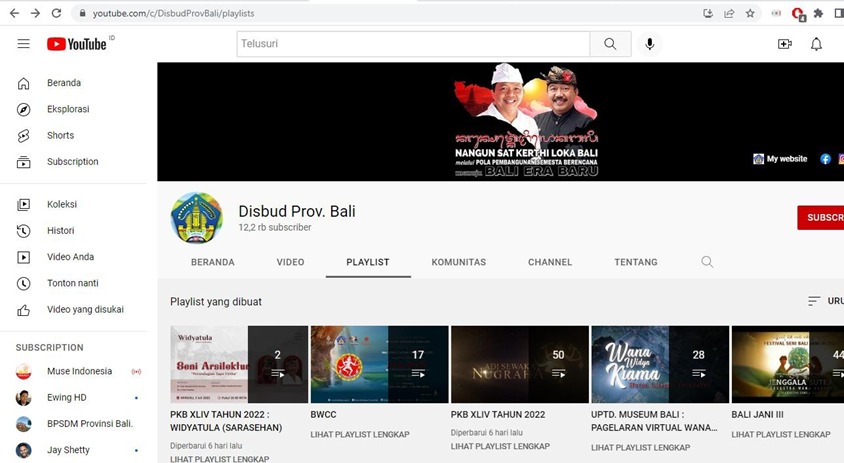The image size is (844, 463).
Task: Bookmark this page with star icon
Action: click(x=750, y=13)
